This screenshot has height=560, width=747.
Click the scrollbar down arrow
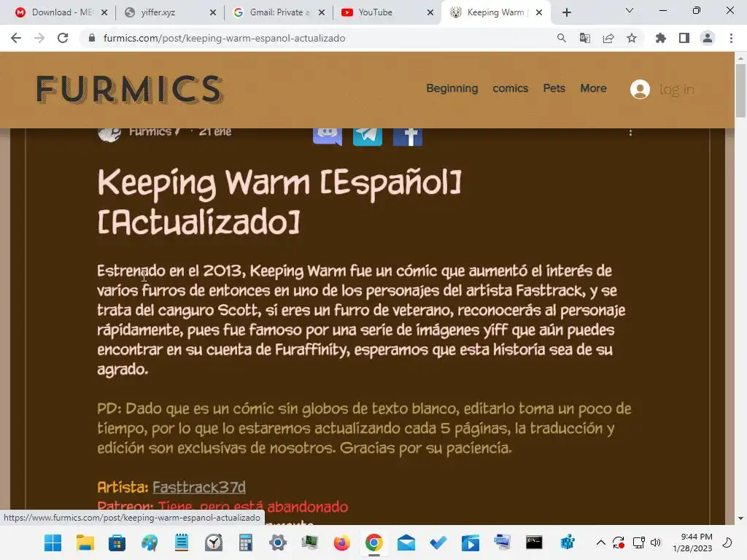coord(740,518)
